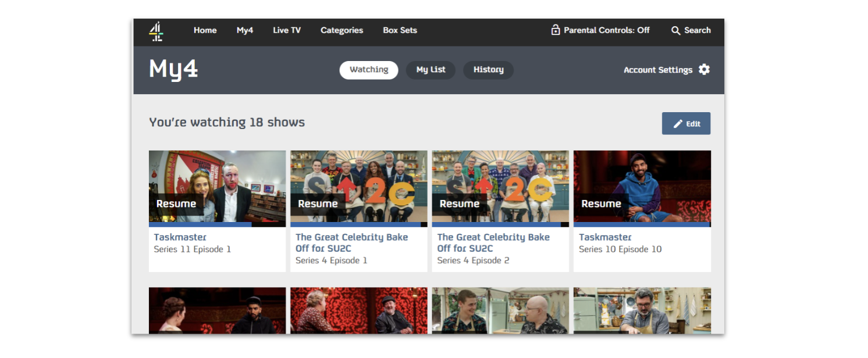Click the pencil icon on Edit
This screenshot has width=868, height=358.
coord(678,124)
